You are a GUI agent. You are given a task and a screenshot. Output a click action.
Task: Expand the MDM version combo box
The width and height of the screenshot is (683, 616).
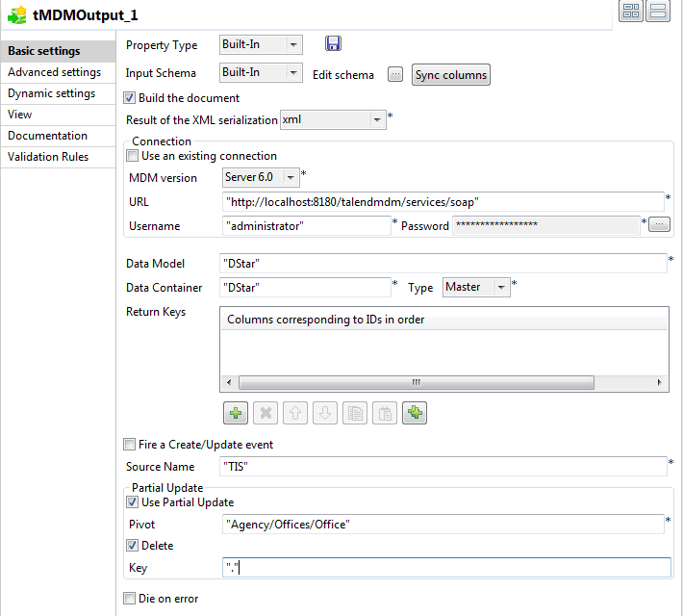click(x=291, y=177)
